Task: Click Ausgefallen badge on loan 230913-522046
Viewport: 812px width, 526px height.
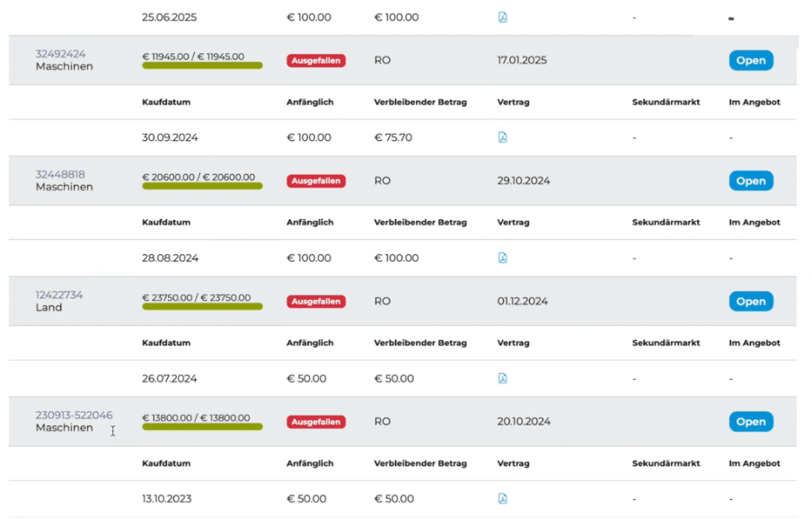Action: click(x=316, y=421)
